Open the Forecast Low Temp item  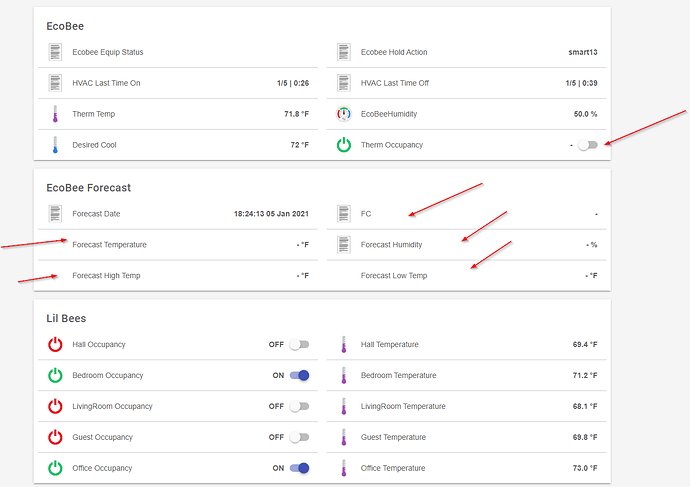pyautogui.click(x=466, y=275)
